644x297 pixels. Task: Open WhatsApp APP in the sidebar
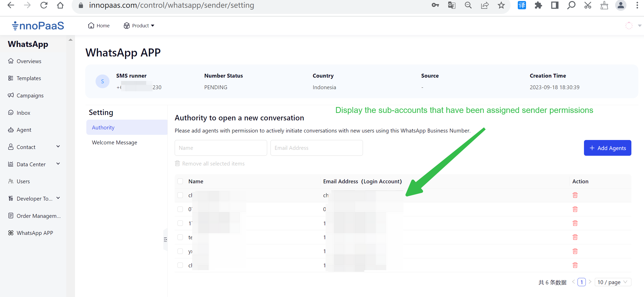tap(30, 233)
